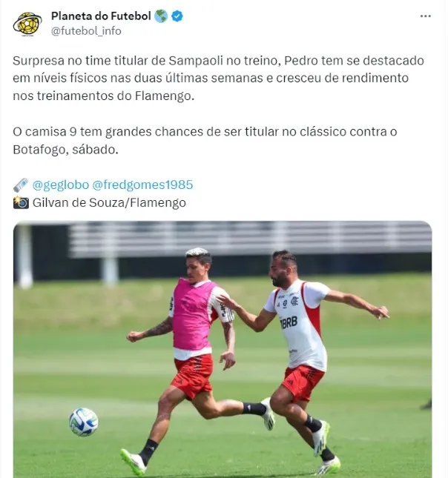Click the BRB sponsor logo on the white shirt
This screenshot has width=448, height=478.
point(289,323)
